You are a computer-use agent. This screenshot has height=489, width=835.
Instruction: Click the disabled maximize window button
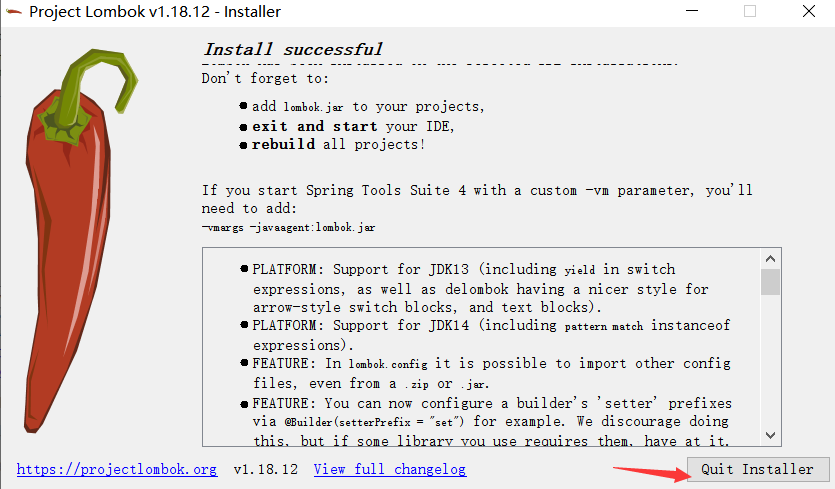coord(750,11)
